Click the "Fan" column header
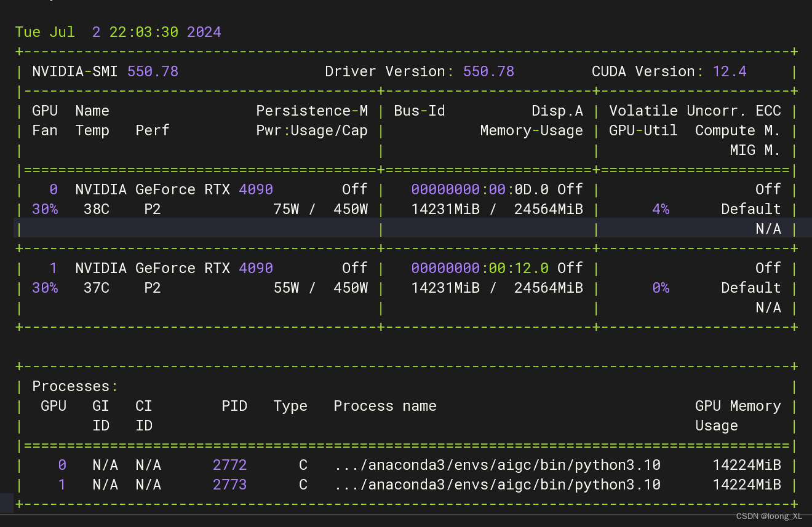The image size is (812, 527). click(x=45, y=130)
